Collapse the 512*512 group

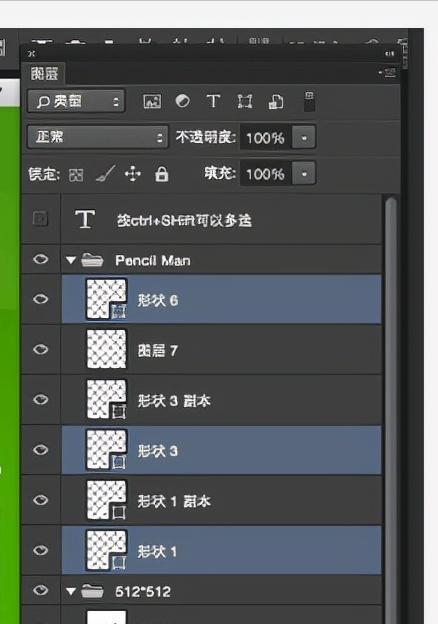(71, 591)
